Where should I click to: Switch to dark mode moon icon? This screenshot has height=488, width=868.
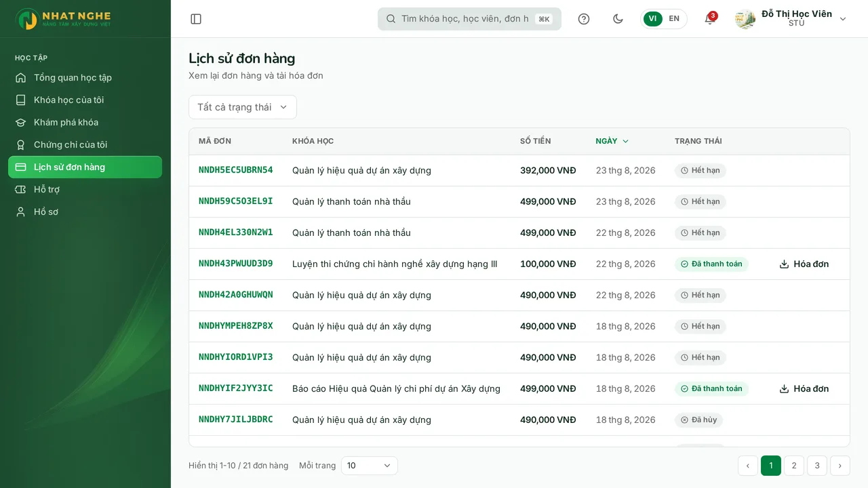(618, 19)
